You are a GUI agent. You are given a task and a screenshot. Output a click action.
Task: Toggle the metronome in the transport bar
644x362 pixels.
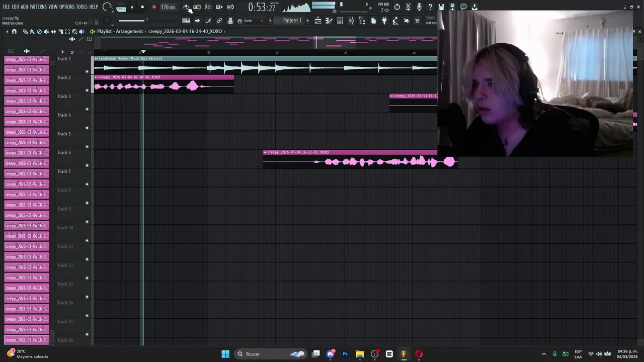(186, 7)
